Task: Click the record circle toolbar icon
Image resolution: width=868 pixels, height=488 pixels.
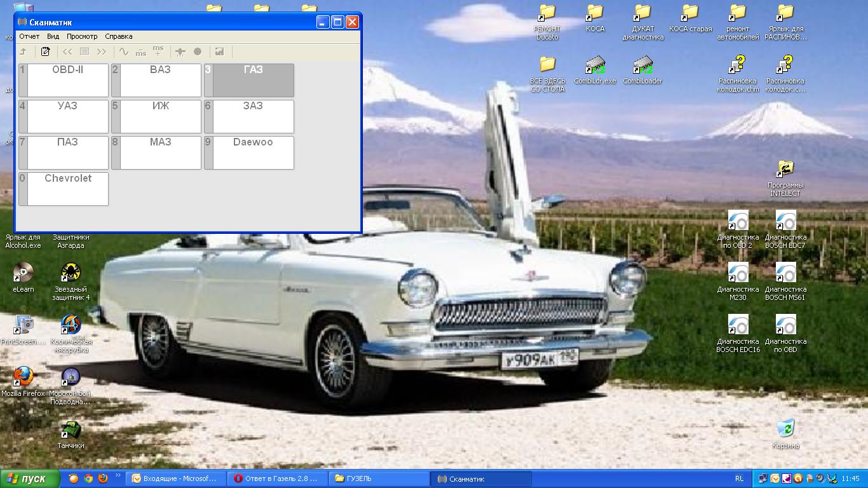Action: point(198,52)
